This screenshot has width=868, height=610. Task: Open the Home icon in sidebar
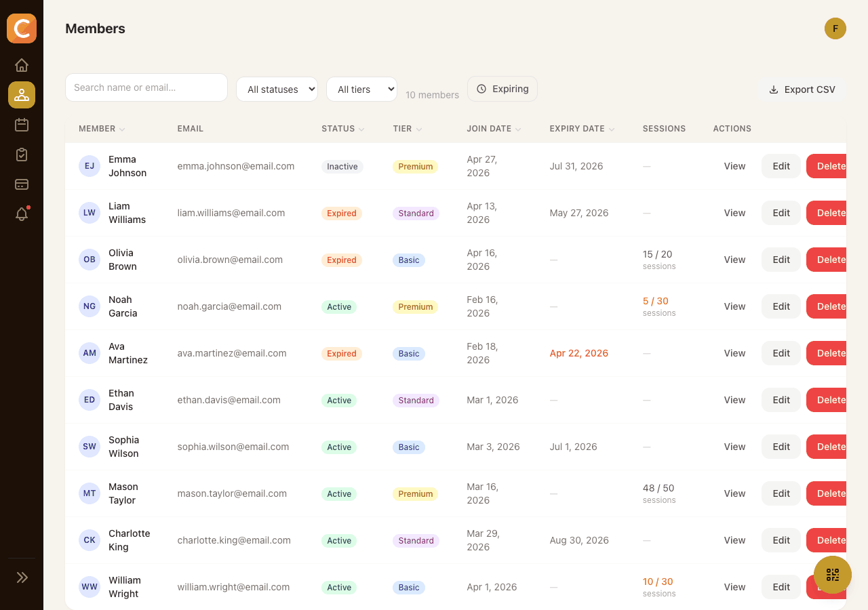(22, 65)
